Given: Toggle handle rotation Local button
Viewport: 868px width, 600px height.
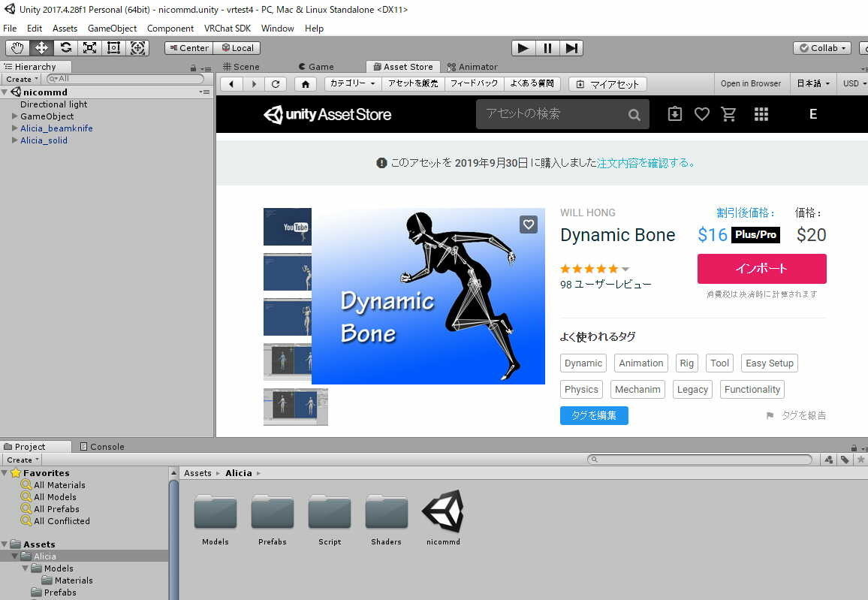Looking at the screenshot, I should [x=237, y=48].
